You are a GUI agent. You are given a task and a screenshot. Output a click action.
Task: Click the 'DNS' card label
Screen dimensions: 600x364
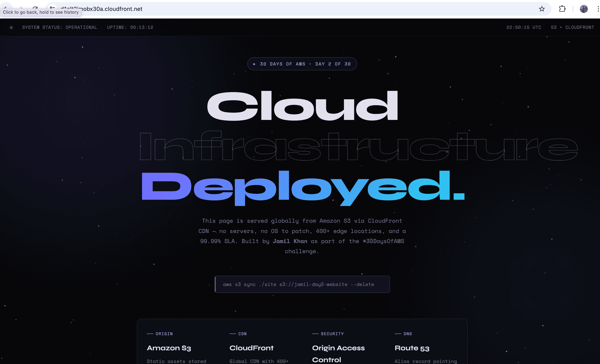point(408,334)
